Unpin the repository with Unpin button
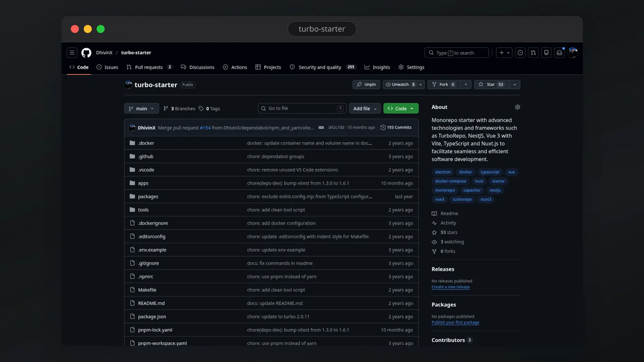 click(366, 84)
